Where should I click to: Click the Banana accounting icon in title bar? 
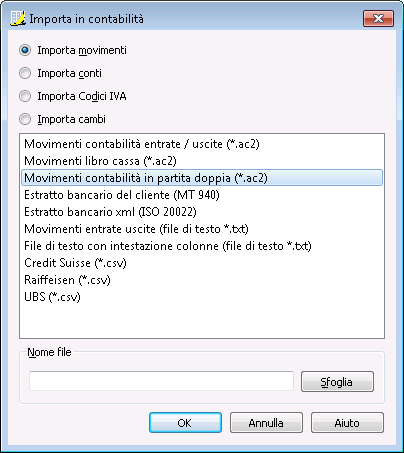click(18, 18)
